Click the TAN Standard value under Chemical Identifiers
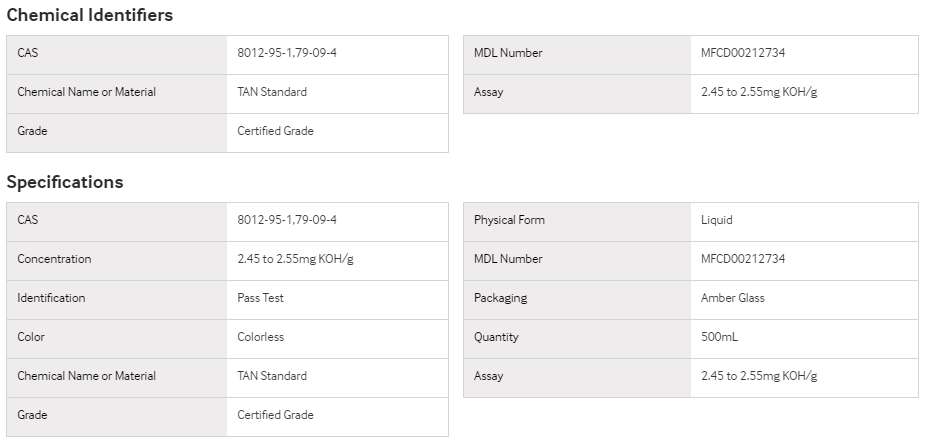The image size is (925, 444). pos(272,92)
